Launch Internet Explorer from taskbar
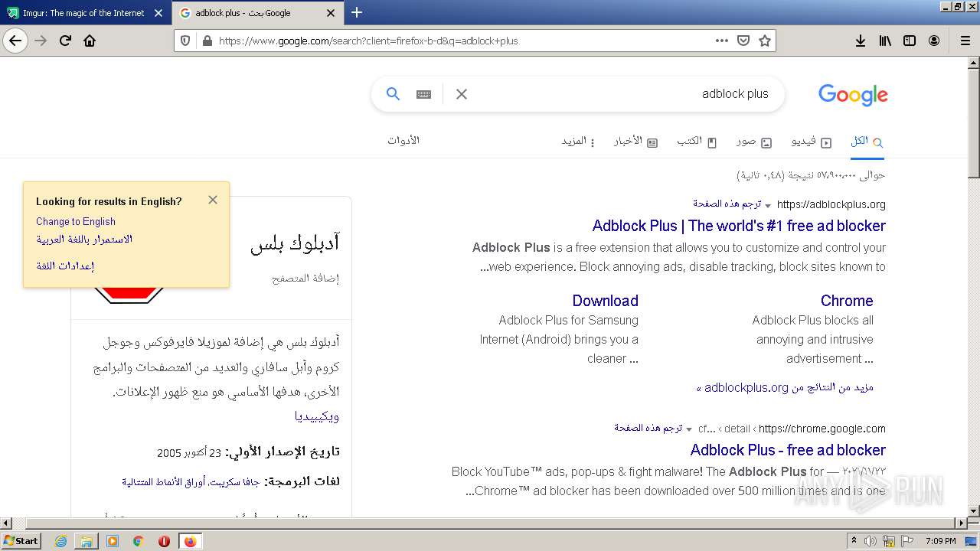 tap(60, 541)
